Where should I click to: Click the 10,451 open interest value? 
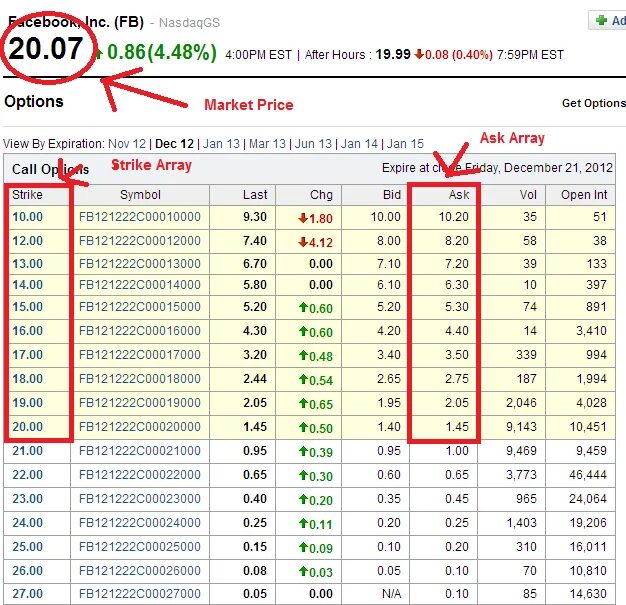pos(588,426)
